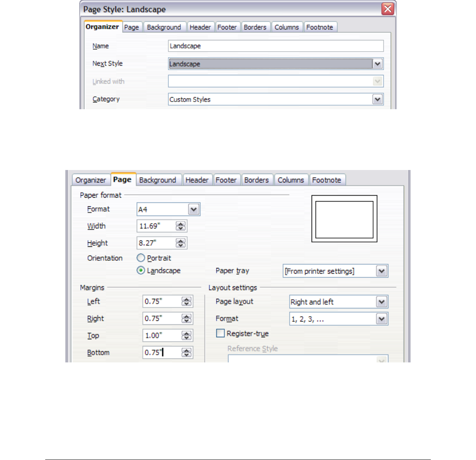476x460 pixels.
Task: Increase the Top margin value
Action: pos(187,333)
